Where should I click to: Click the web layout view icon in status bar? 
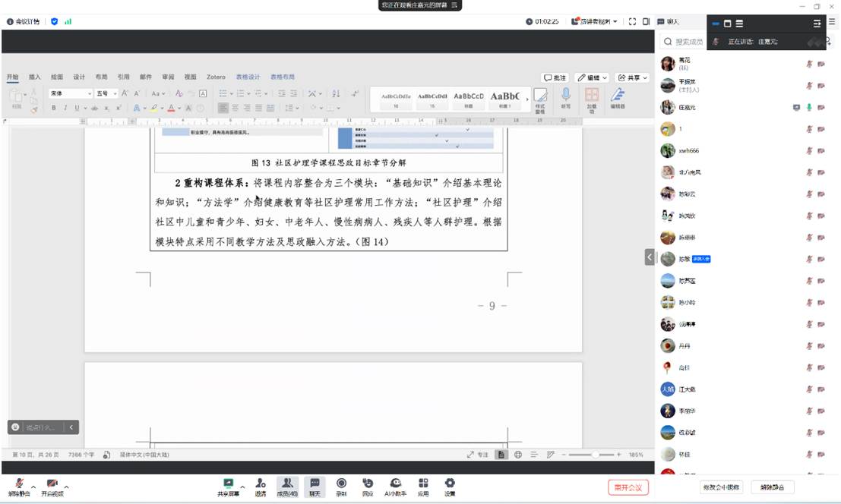[517, 455]
